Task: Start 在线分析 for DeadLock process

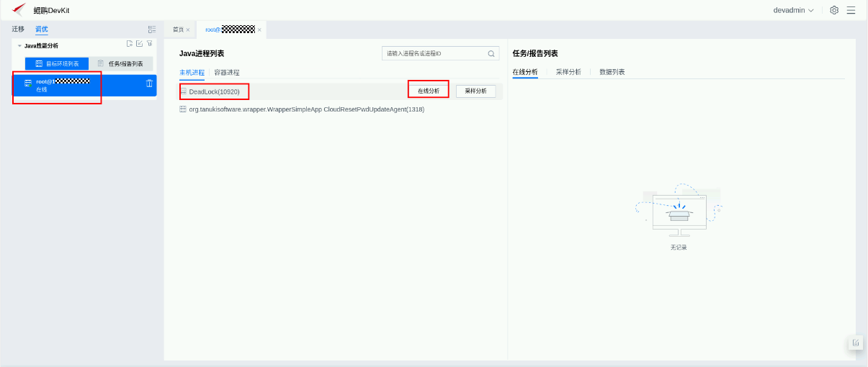Action: click(x=429, y=91)
